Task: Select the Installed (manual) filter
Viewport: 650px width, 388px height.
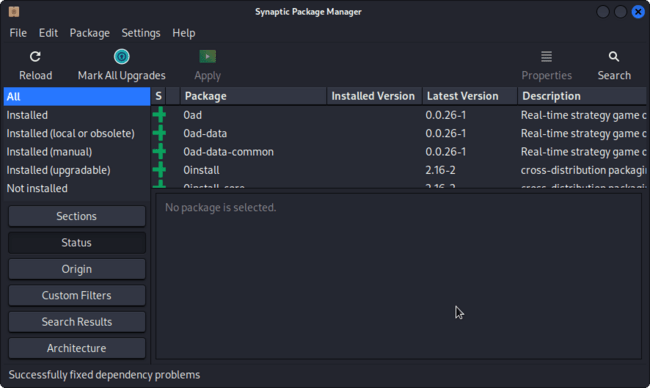Action: 77,152
